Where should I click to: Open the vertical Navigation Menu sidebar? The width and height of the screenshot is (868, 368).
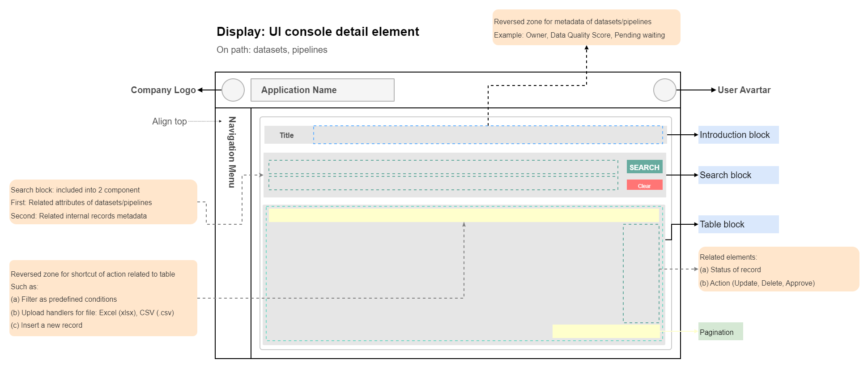[232, 152]
